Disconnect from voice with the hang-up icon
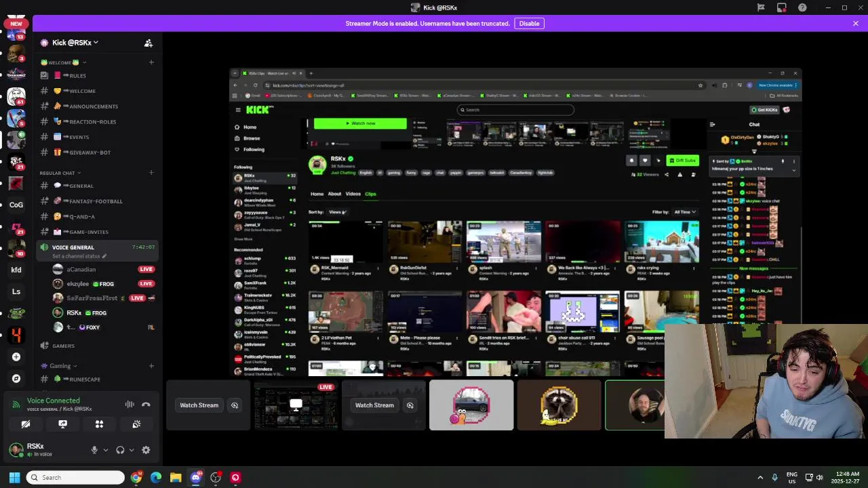 (146, 405)
